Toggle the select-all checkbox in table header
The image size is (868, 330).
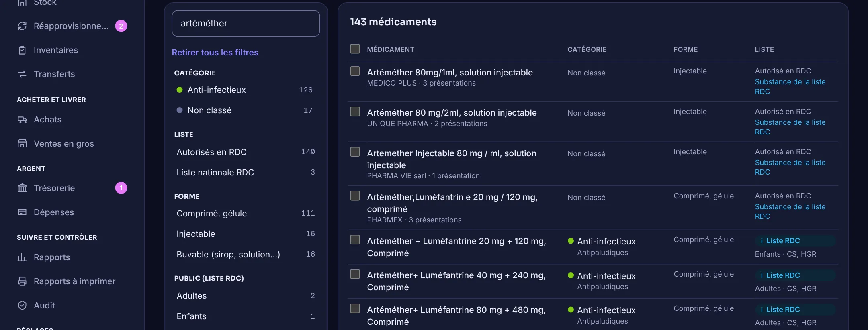[355, 49]
